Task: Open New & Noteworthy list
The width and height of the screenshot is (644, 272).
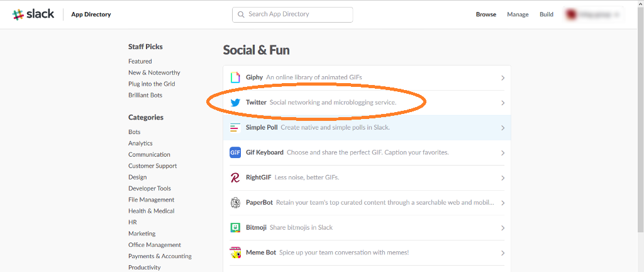Action: tap(154, 73)
